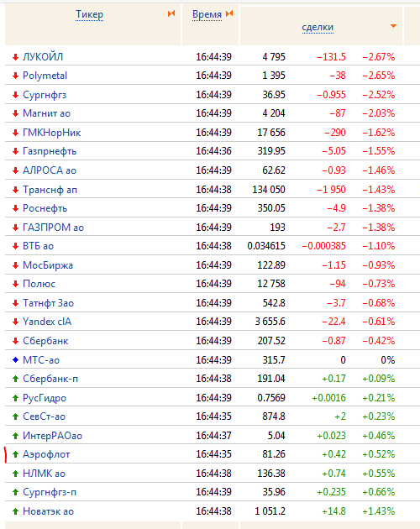420x529 pixels.
Task: Click the blue diamond icon beside МТС-ао
Action: [x=15, y=360]
